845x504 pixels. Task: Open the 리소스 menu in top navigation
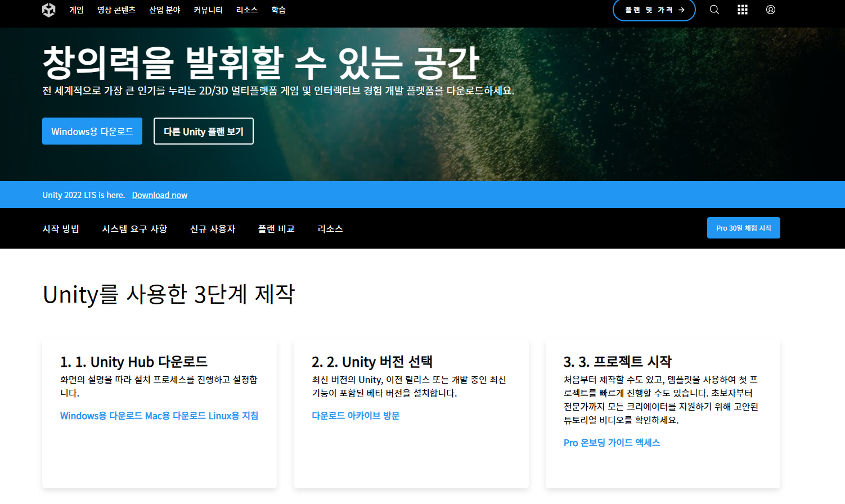pos(247,10)
